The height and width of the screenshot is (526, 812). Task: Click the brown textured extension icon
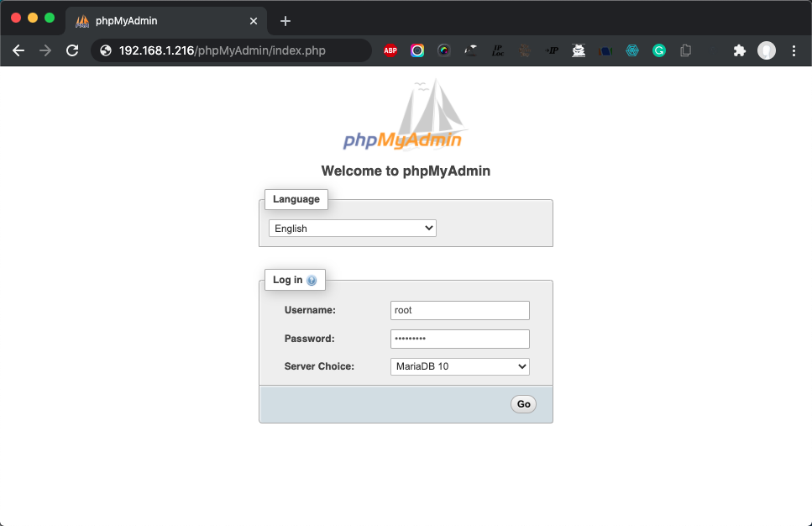pyautogui.click(x=525, y=50)
